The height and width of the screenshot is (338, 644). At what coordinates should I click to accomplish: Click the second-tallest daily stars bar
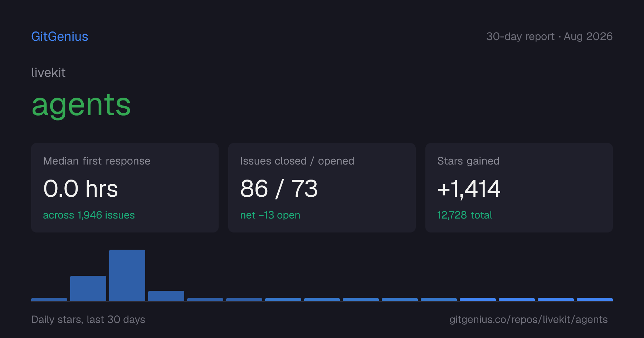coord(88,288)
